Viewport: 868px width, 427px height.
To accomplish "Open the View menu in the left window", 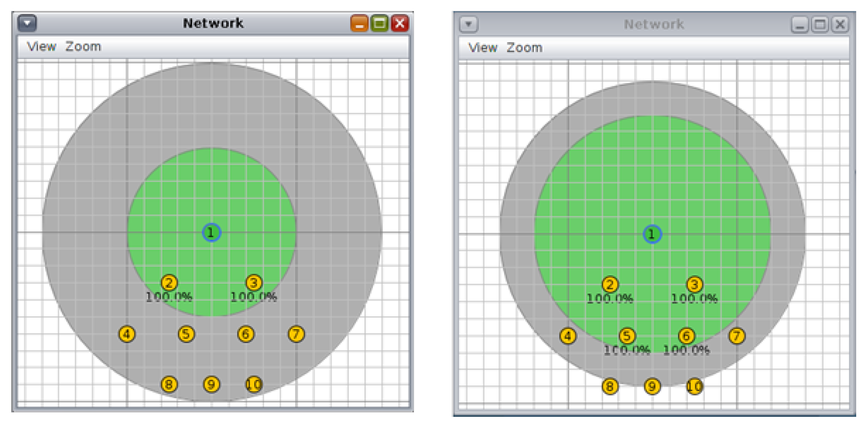I will (x=41, y=47).
